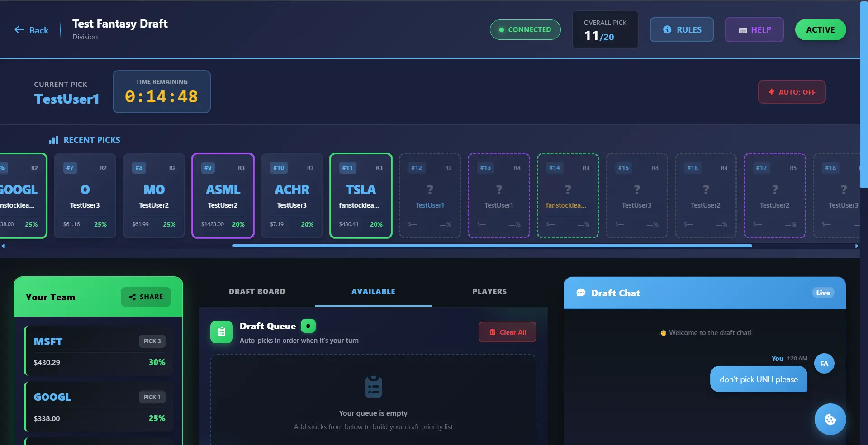Screen dimensions: 868x445
Task: Go back using the Back arrow
Action: (x=31, y=30)
